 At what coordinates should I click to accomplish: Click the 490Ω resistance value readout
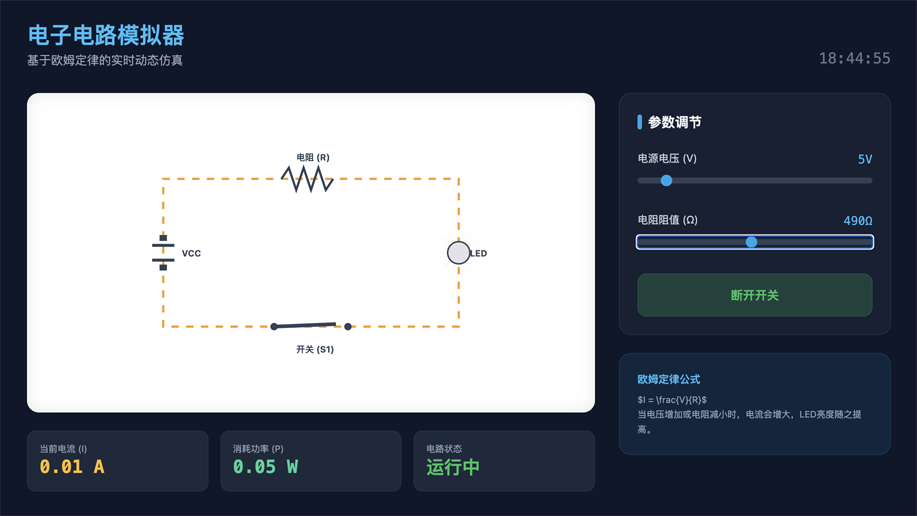tap(857, 221)
